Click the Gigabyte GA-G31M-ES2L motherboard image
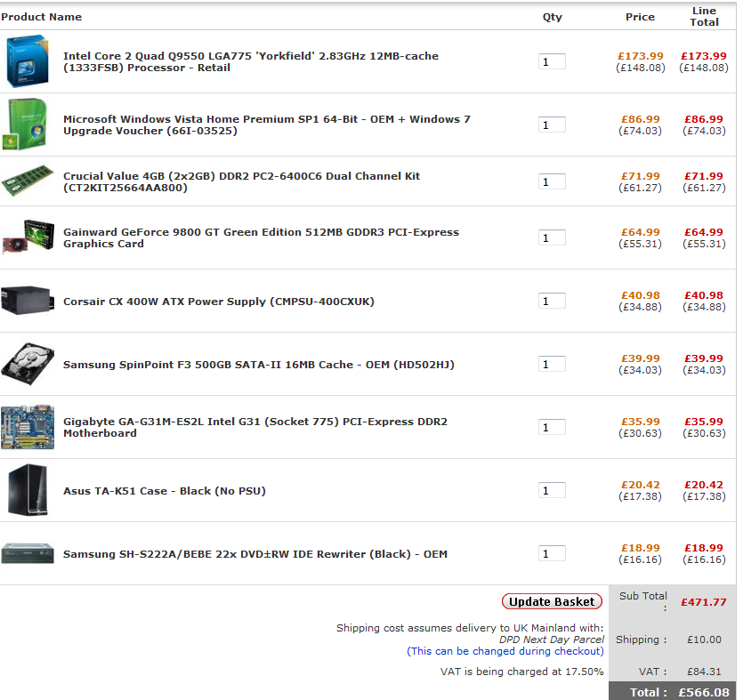Image resolution: width=743 pixels, height=700 pixels. tap(28, 427)
